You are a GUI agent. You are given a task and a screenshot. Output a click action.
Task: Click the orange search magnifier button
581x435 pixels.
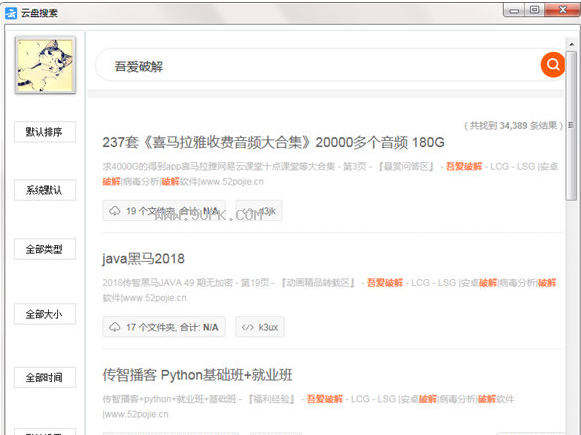click(x=552, y=64)
